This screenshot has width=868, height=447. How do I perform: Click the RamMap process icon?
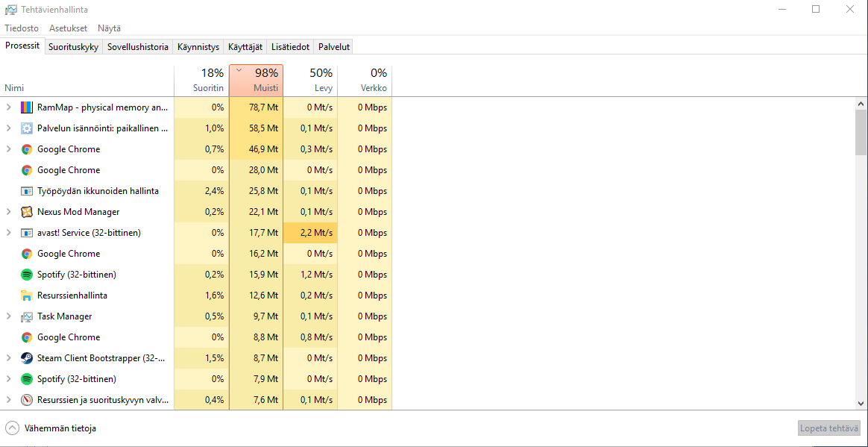[27, 107]
